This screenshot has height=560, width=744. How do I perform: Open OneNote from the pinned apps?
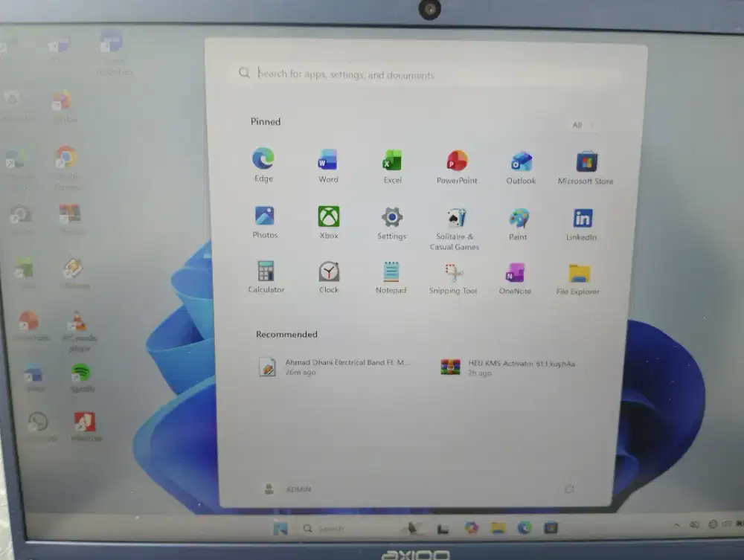515,271
